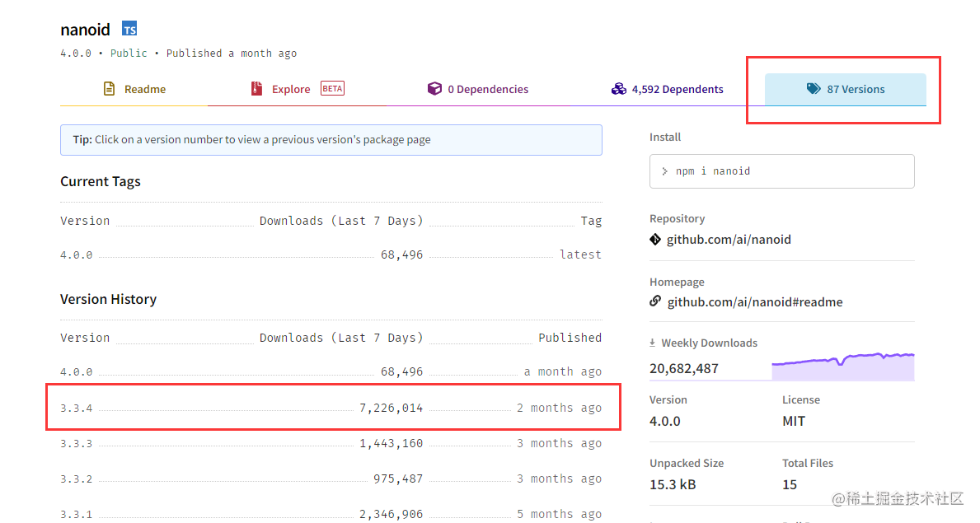Click the Dependencies box icon
980x523 pixels.
(x=434, y=89)
